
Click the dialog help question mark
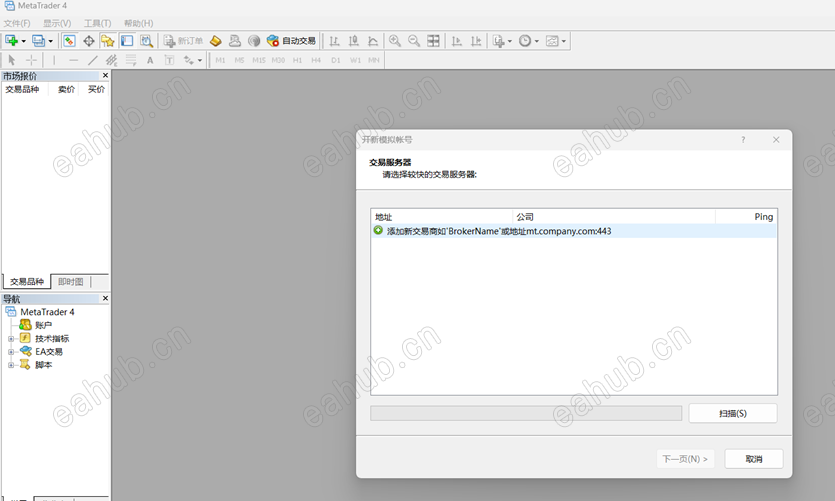tap(743, 139)
